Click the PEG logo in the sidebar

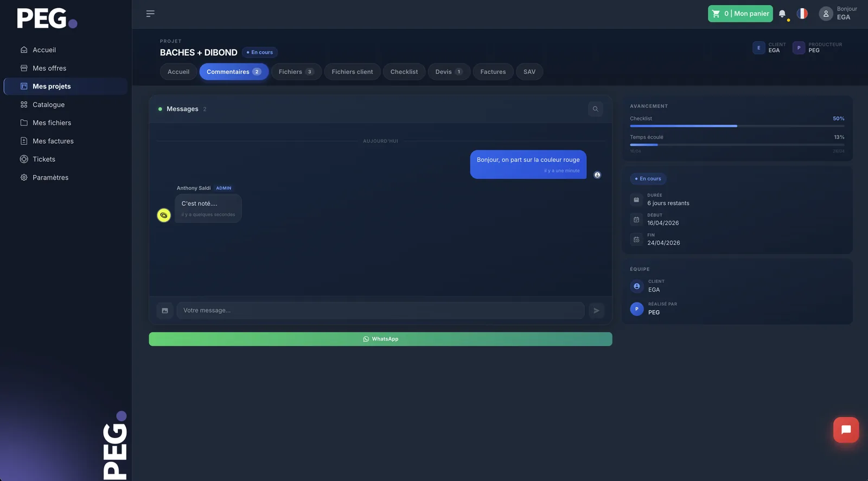click(47, 18)
